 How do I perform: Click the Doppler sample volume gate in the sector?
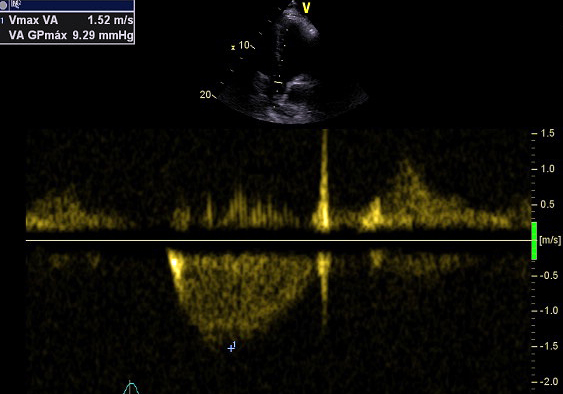(x=278, y=82)
